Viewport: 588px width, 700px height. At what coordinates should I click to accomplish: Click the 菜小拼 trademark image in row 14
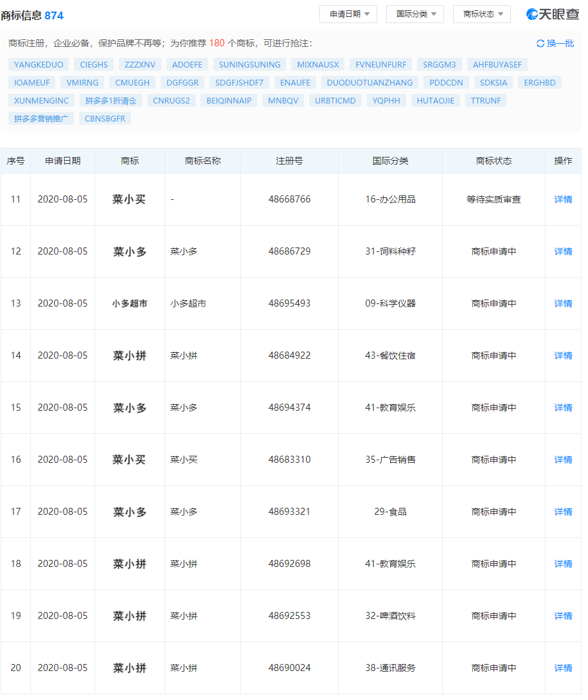point(129,355)
